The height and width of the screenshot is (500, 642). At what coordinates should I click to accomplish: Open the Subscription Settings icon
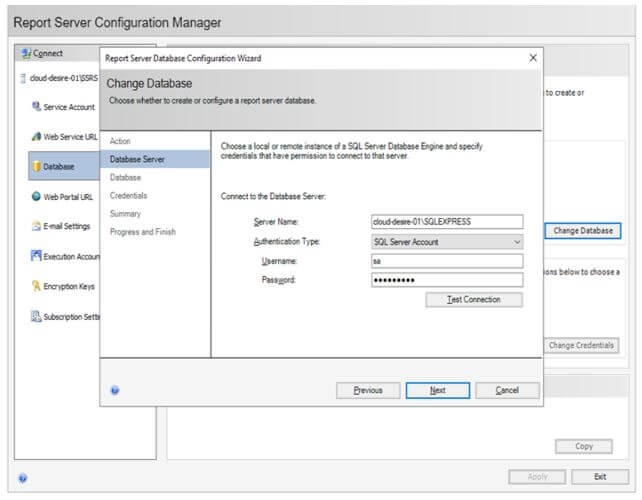pos(36,316)
